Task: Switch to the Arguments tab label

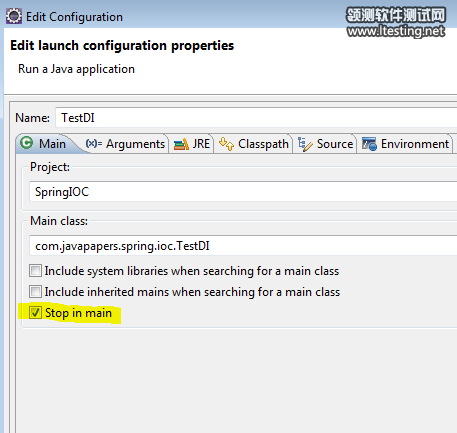Action: pos(135,144)
